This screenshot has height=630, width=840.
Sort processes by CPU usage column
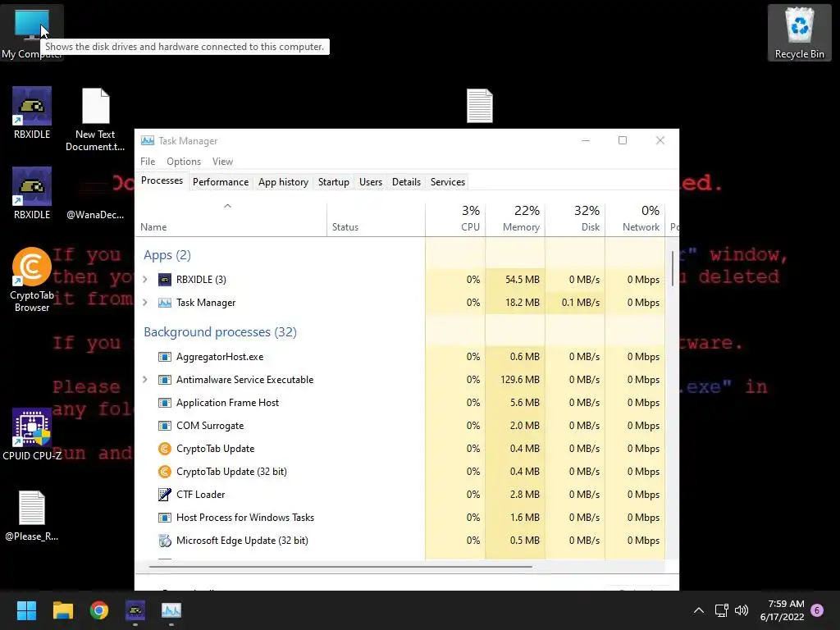[455, 220]
